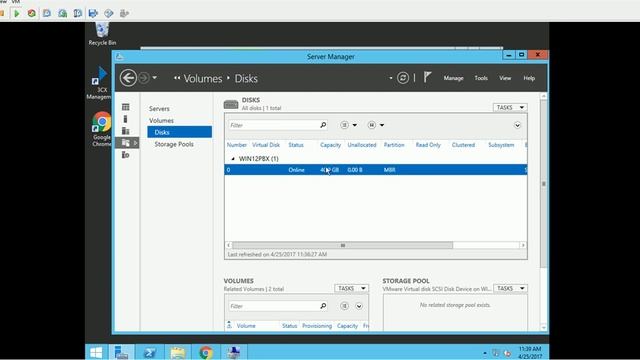Expand Disks filter criteria chevron
The image size is (640, 360).
pyautogui.click(x=517, y=125)
